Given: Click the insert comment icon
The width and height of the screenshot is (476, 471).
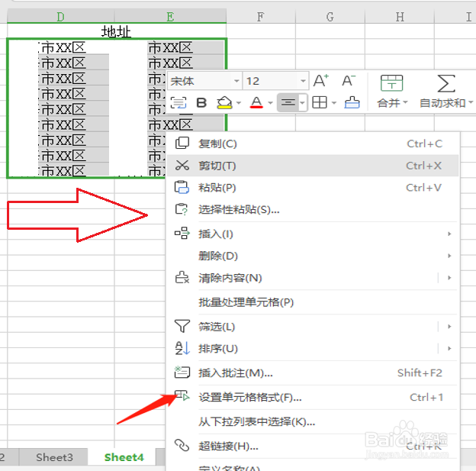Looking at the screenshot, I should (182, 373).
